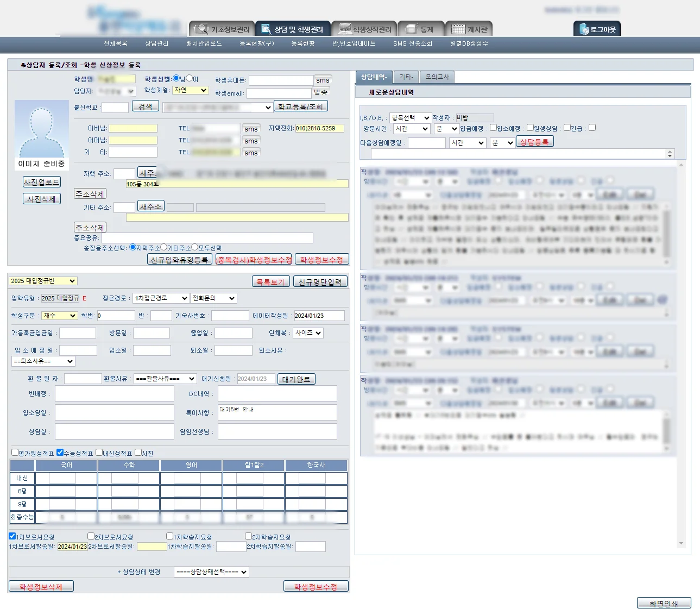Click the consultation panel vertical scrollbar
700x615 pixels.
(x=681, y=354)
